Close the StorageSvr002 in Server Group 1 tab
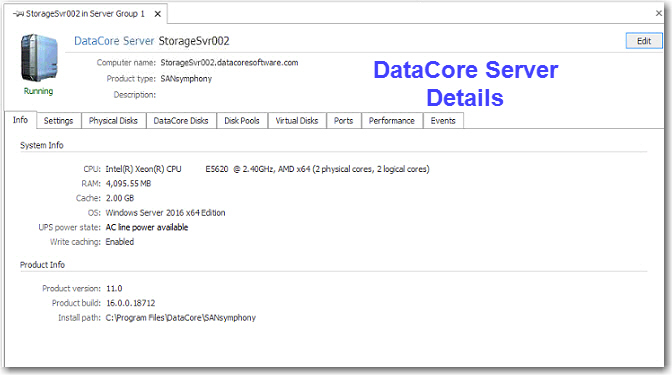672x375 pixels. pos(158,14)
